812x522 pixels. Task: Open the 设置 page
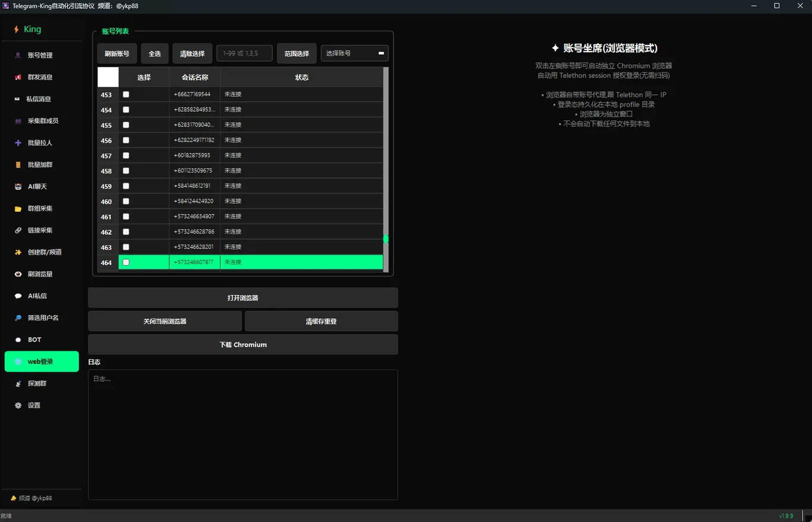click(42, 405)
